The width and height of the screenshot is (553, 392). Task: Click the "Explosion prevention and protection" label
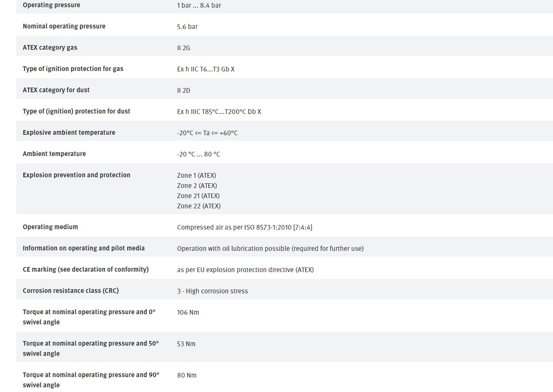click(77, 175)
